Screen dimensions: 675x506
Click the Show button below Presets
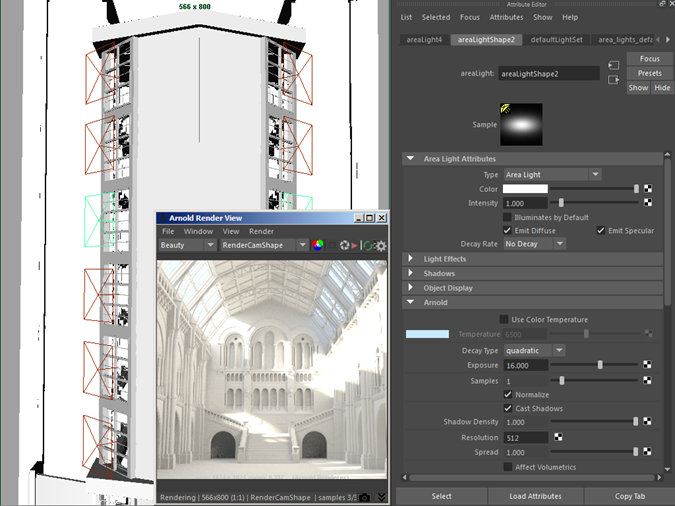click(638, 88)
